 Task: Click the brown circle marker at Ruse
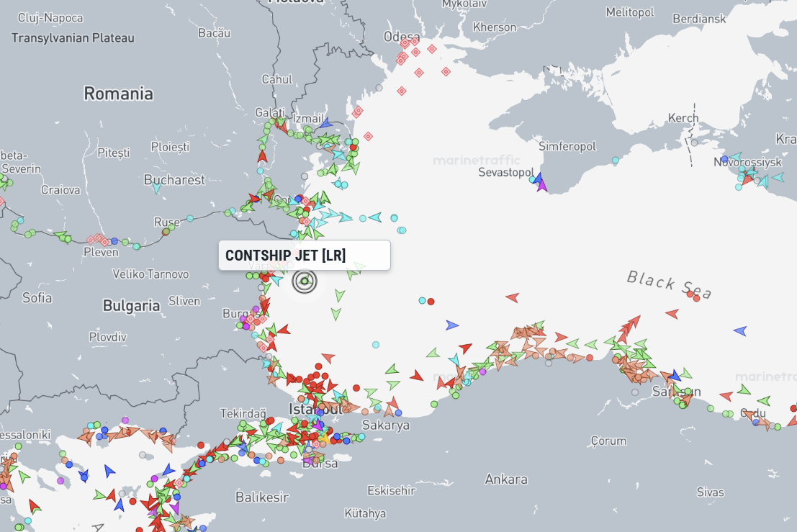pyautogui.click(x=166, y=232)
